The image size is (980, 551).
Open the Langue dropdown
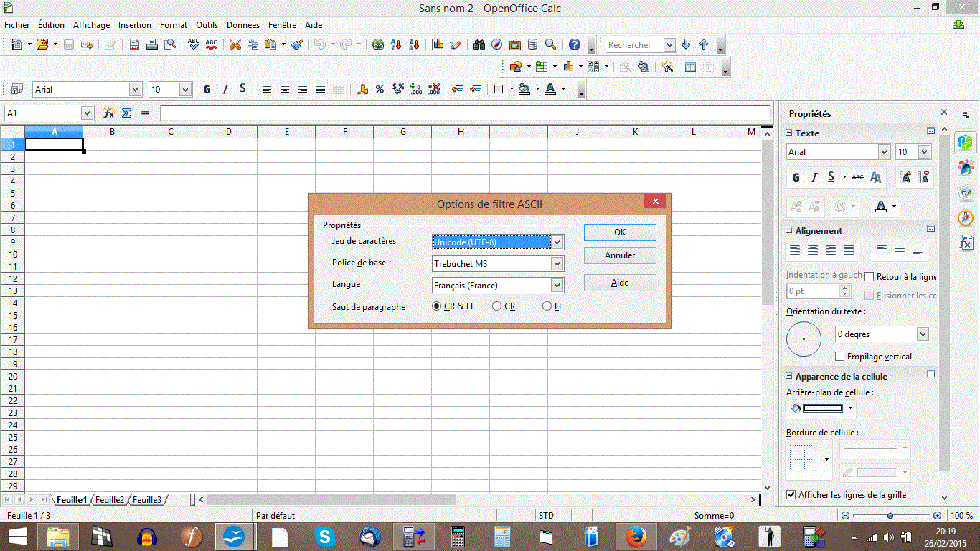tap(557, 286)
